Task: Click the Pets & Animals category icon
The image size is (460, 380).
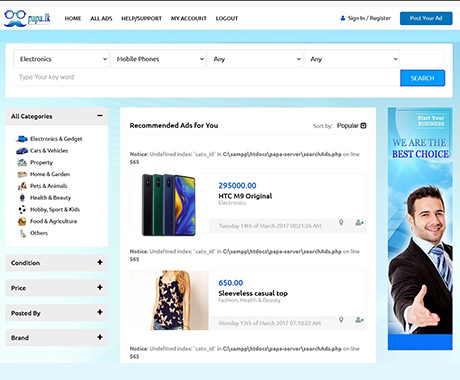Action: click(x=22, y=186)
